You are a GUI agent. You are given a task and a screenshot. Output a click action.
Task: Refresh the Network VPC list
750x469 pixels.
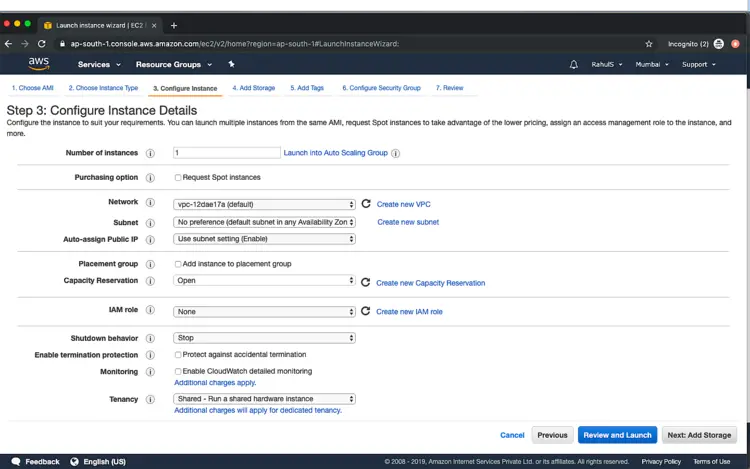tap(366, 203)
